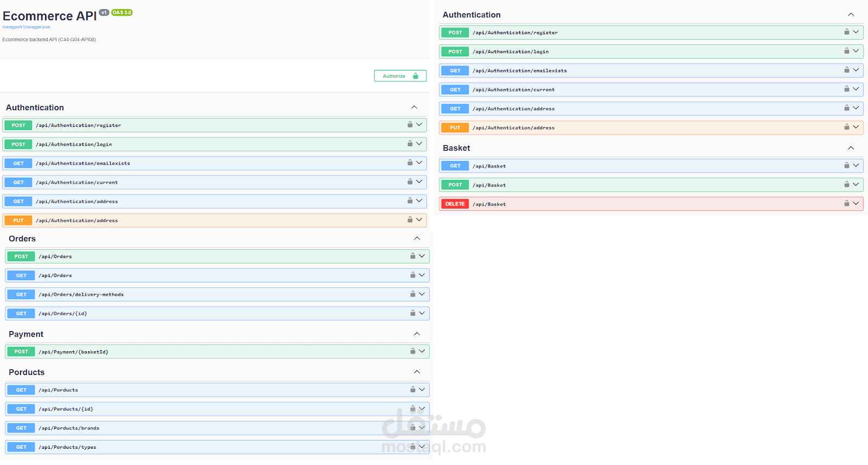Screen dimensions: 868x465
Task: Click the POST badge on /api/Orders
Action: click(21, 256)
